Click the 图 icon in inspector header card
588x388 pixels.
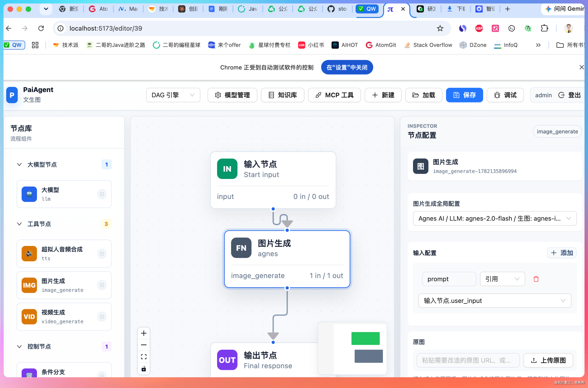(x=421, y=166)
